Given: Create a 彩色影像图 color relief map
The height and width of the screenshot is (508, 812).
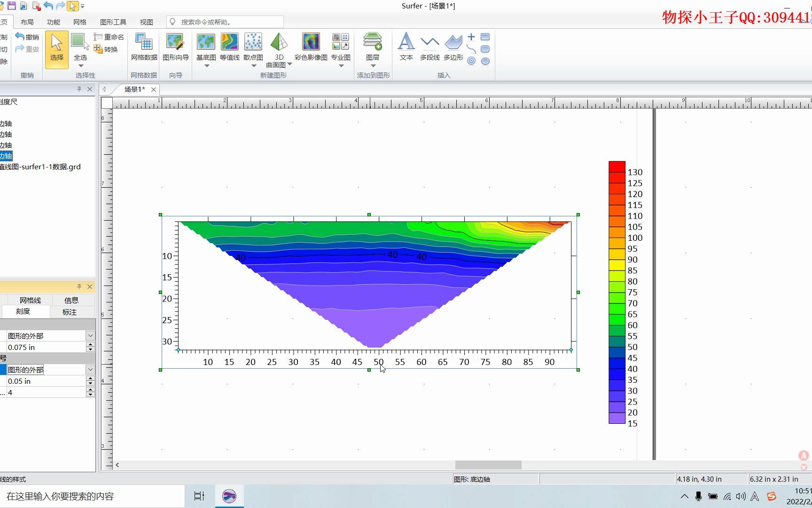Looking at the screenshot, I should point(311,47).
